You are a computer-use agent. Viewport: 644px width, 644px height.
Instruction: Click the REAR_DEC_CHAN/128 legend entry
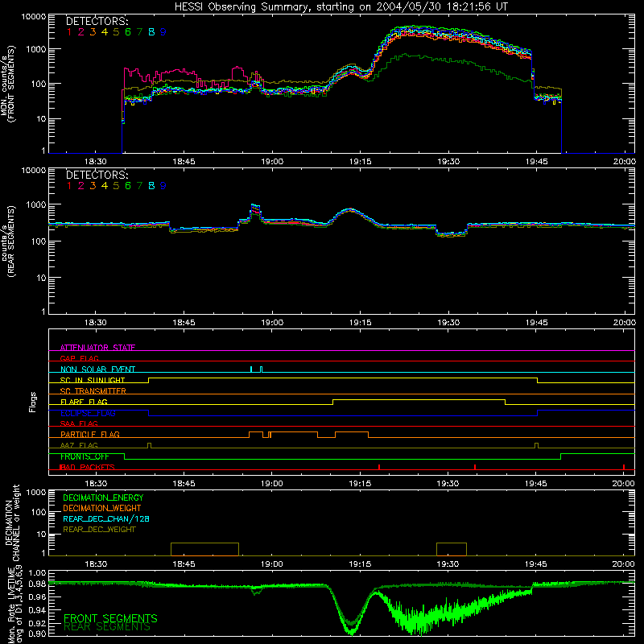106,518
